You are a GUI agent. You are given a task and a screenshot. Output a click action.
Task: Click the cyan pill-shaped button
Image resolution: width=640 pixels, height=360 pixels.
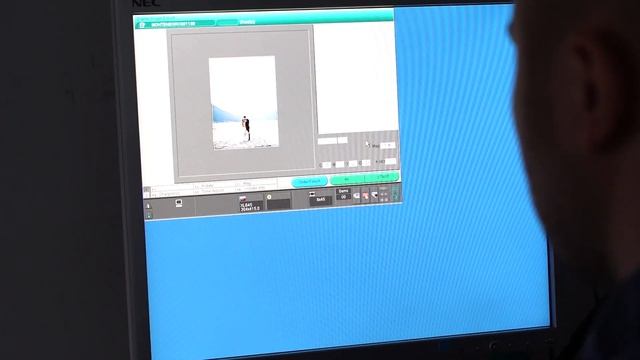coord(309,181)
